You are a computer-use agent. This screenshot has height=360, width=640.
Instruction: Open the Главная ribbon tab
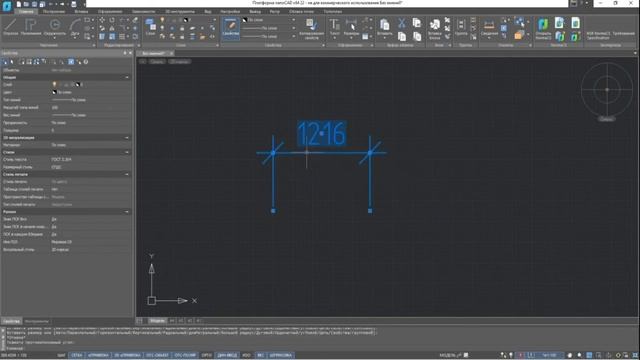[x=26, y=11]
